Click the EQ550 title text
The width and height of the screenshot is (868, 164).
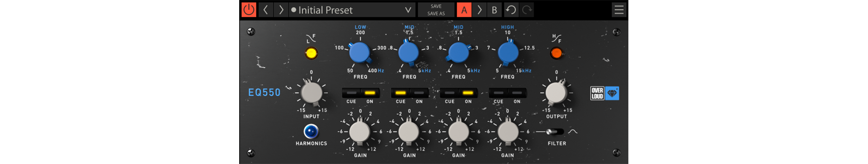(264, 93)
